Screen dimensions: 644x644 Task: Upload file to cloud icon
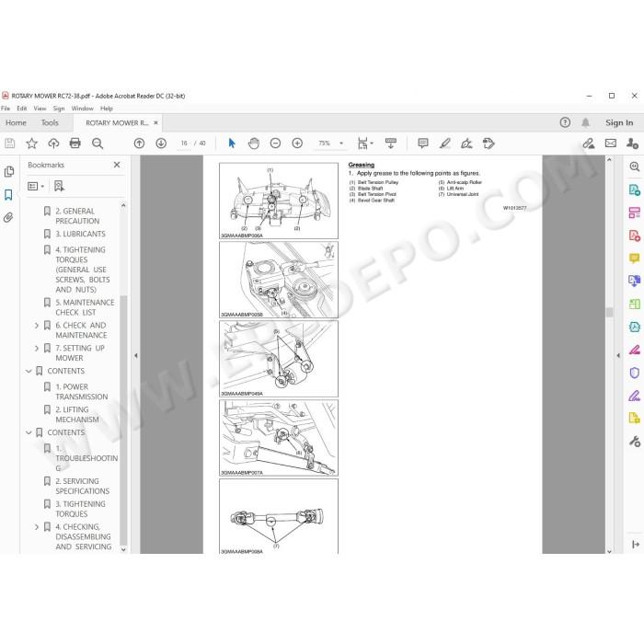pos(53,144)
